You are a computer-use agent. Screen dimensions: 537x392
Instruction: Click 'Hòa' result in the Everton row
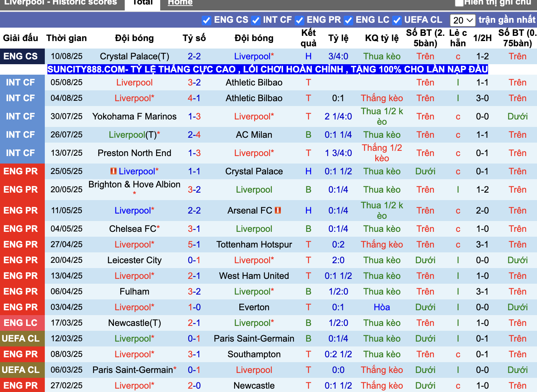(x=382, y=307)
